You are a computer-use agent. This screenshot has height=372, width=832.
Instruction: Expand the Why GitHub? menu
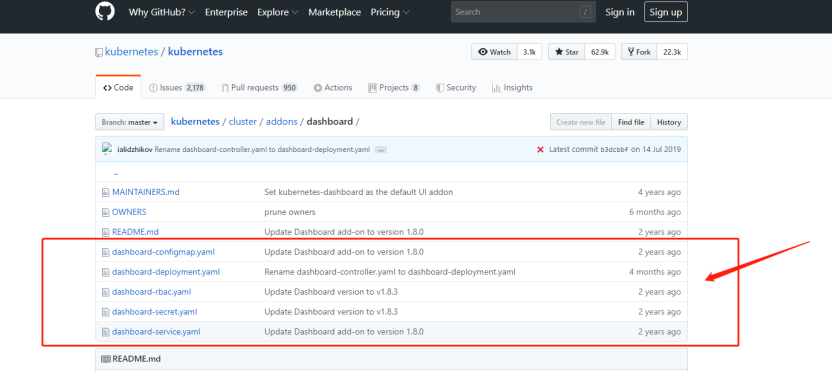pos(161,12)
